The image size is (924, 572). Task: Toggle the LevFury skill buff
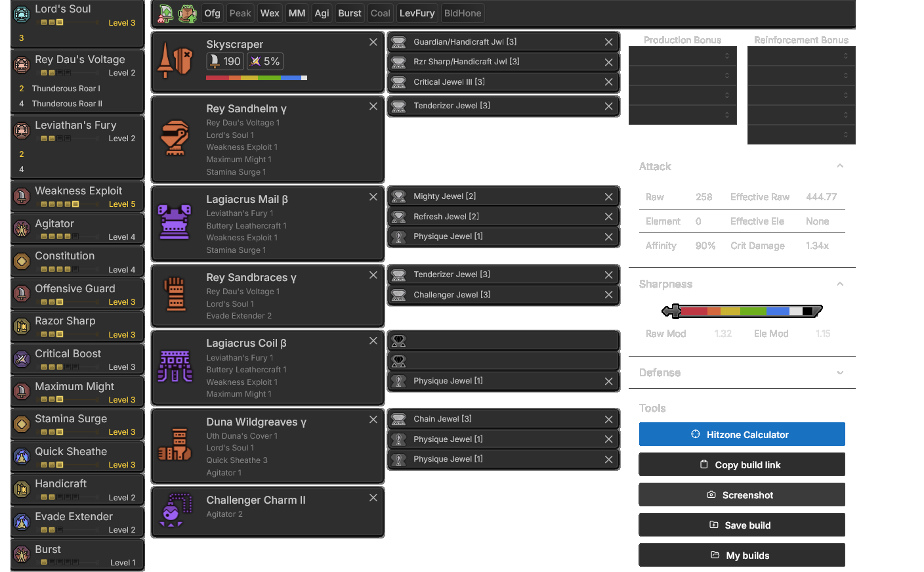pyautogui.click(x=417, y=13)
